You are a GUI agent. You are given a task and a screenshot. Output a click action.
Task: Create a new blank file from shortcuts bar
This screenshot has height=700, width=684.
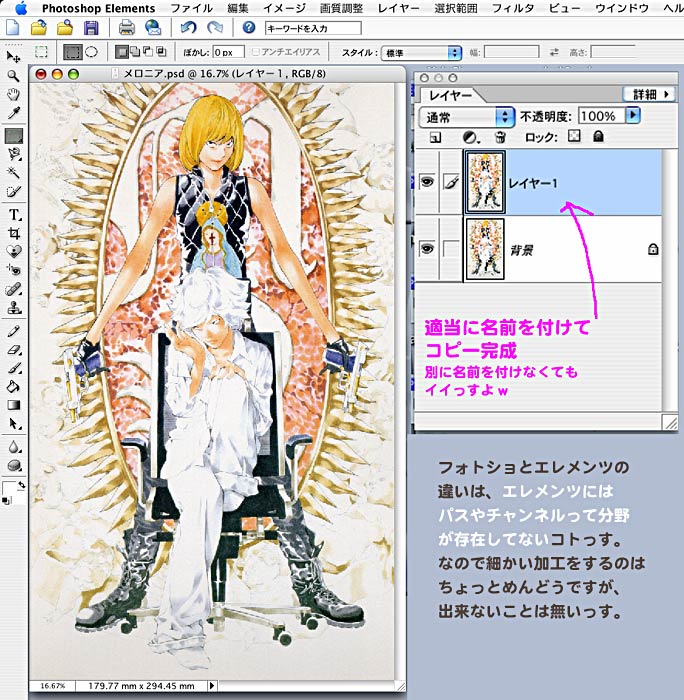click(x=12, y=28)
